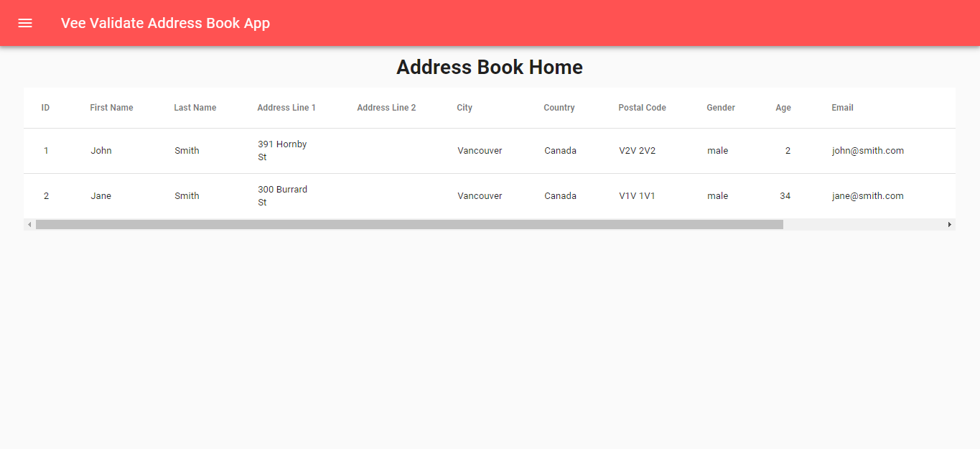The image size is (980, 449).
Task: Click the email link jane@smith.com
Action: [867, 195]
